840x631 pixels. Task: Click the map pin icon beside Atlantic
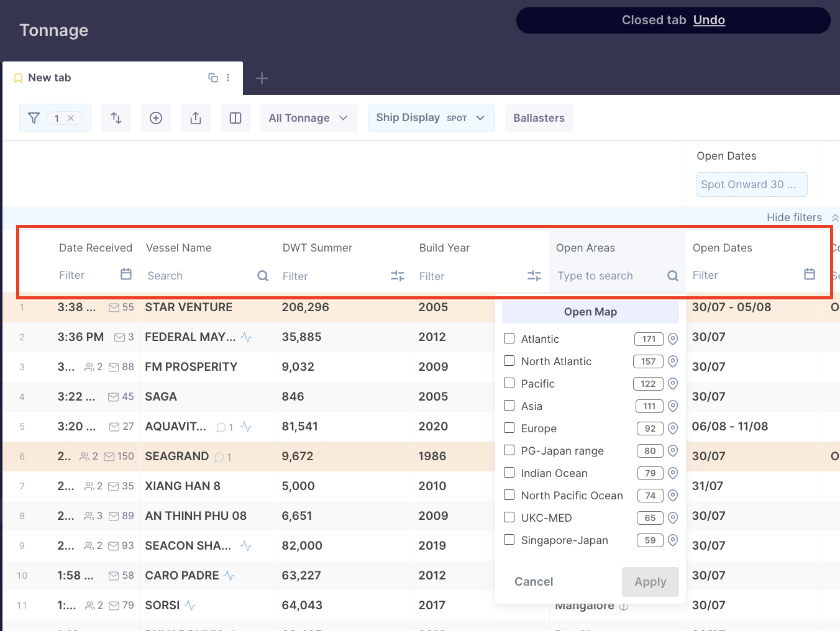point(673,339)
